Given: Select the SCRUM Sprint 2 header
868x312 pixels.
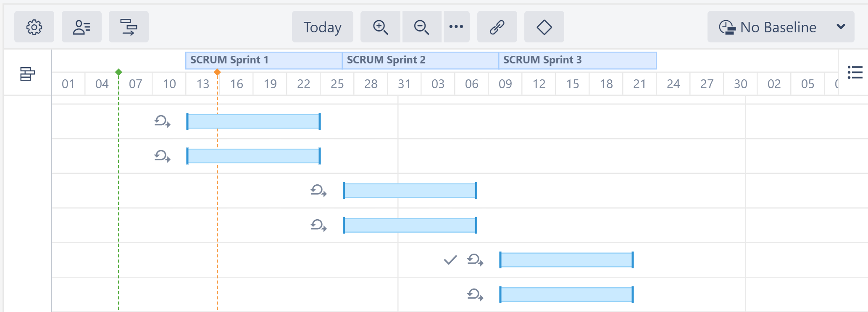Looking at the screenshot, I should tap(420, 60).
